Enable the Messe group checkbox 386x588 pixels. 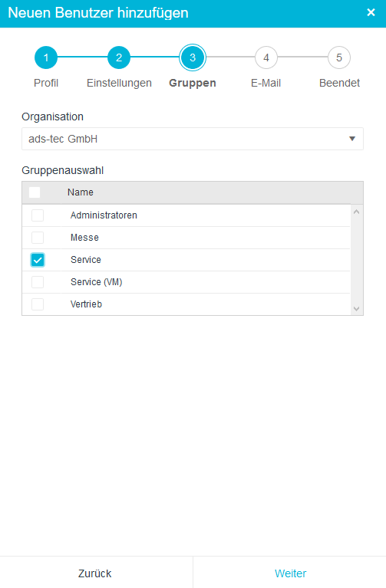coord(38,238)
